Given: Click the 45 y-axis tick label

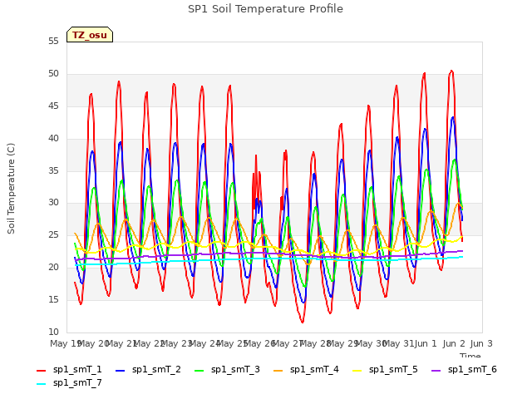Looking at the screenshot, I should tap(53, 106).
